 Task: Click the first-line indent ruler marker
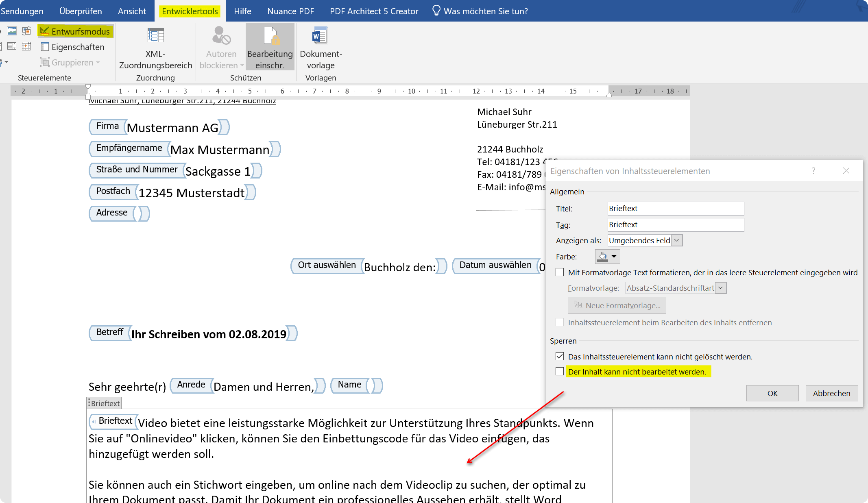pyautogui.click(x=88, y=87)
